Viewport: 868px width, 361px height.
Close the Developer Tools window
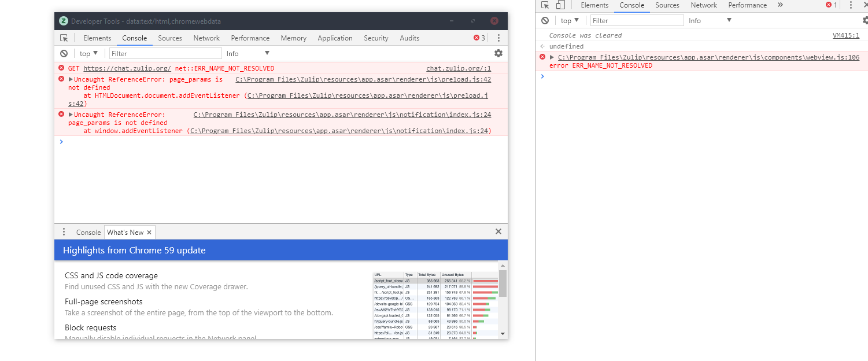[x=494, y=21]
